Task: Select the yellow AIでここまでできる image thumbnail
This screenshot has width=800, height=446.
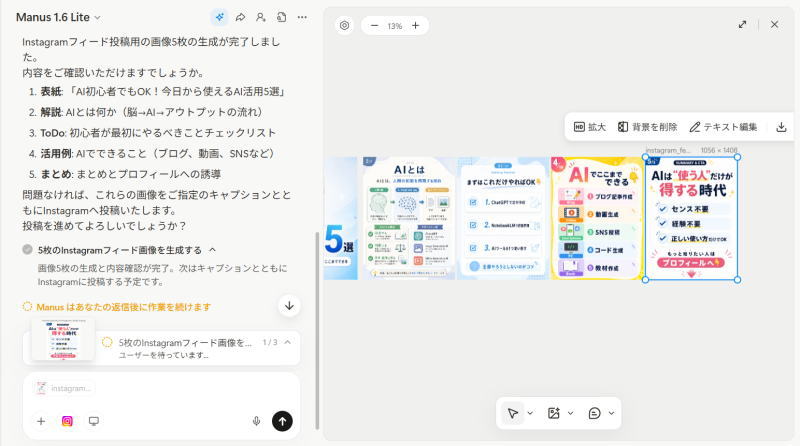Action: (x=596, y=217)
